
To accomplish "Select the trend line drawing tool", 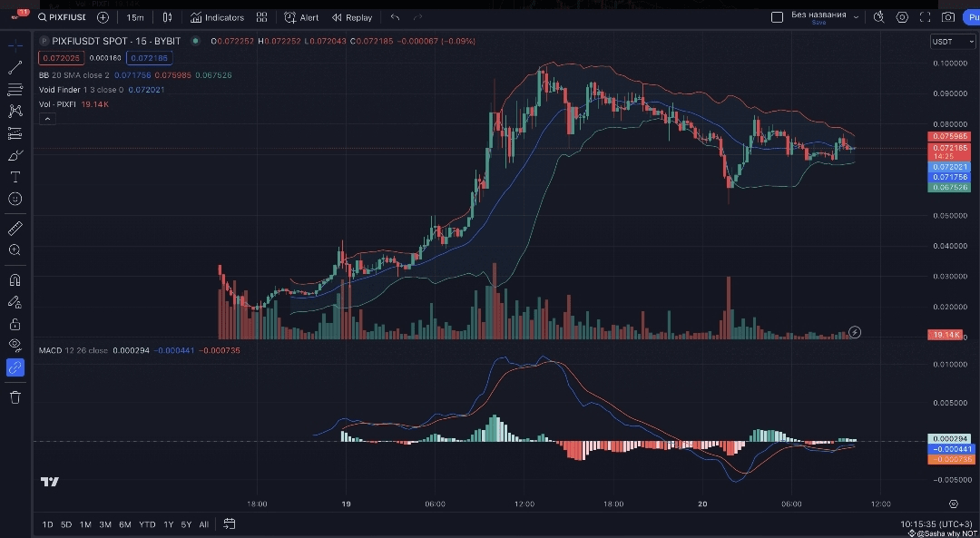I will pyautogui.click(x=15, y=67).
